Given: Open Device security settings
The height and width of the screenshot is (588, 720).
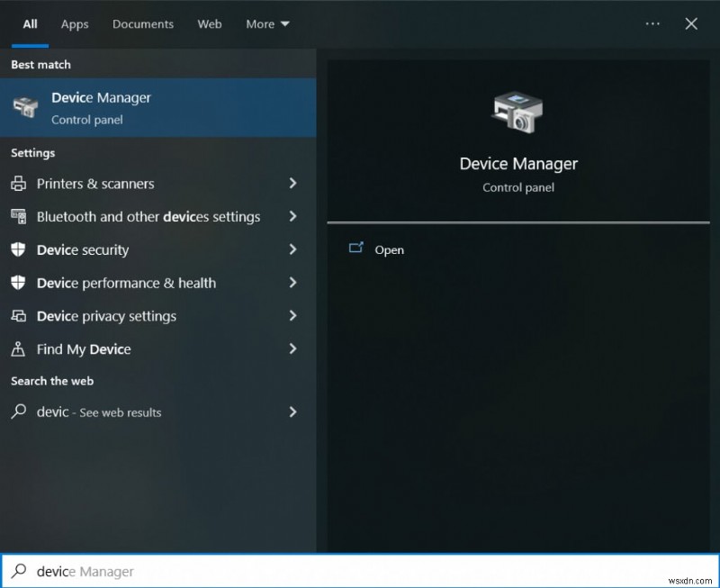Looking at the screenshot, I should pyautogui.click(x=158, y=250).
